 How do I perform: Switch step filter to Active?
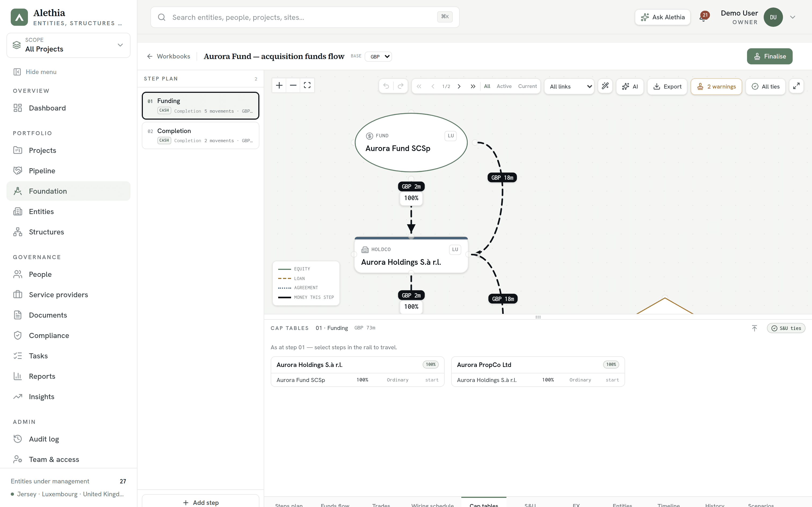(504, 86)
